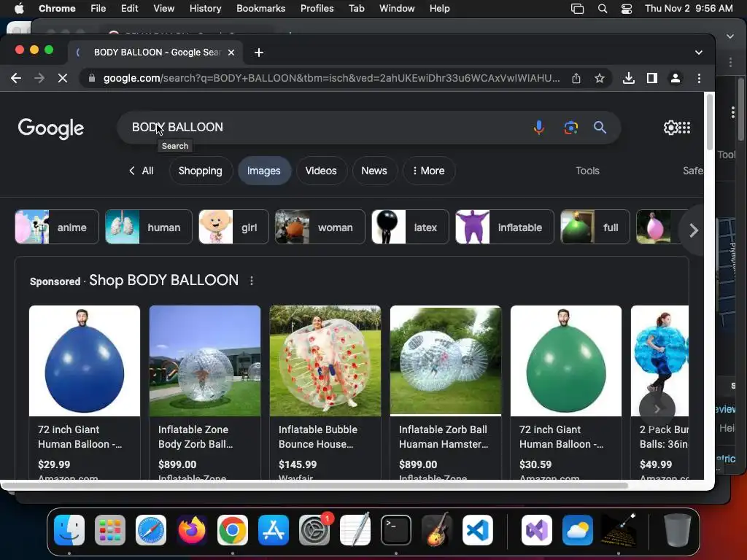Viewport: 747px width, 560px height.
Task: Open Google Lens image search icon
Action: [x=570, y=127]
